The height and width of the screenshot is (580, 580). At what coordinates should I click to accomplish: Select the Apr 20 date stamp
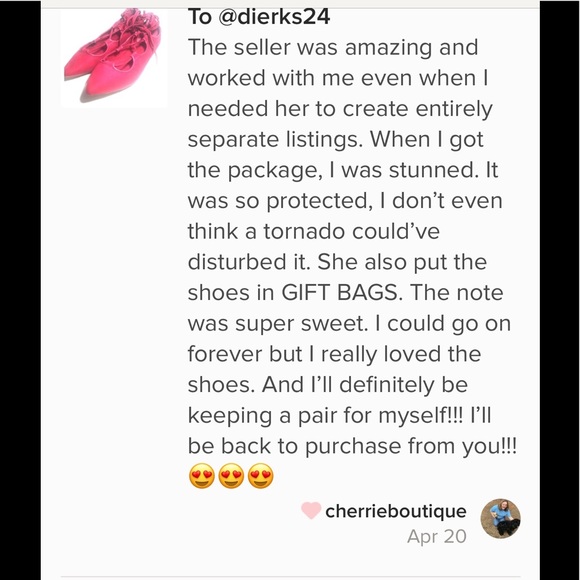[x=436, y=536]
